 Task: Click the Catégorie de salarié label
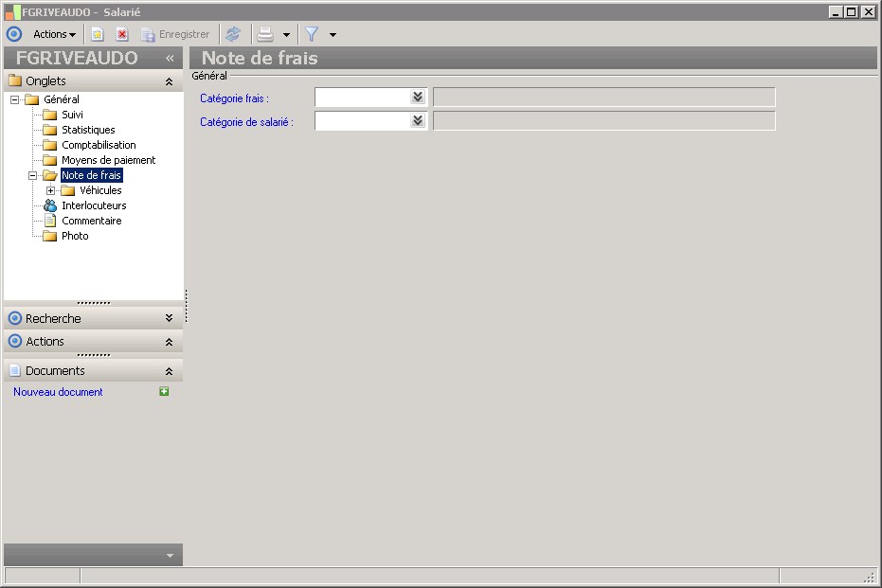(246, 122)
